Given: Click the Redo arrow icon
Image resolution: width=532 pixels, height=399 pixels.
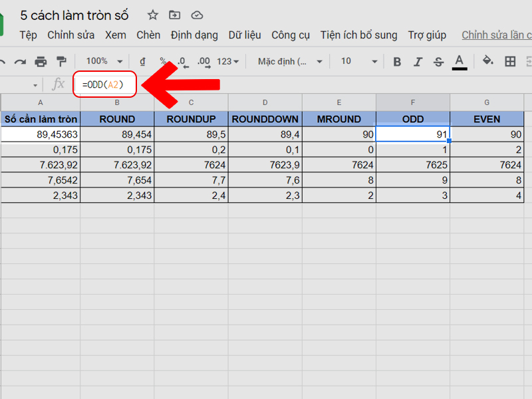Looking at the screenshot, I should [20, 62].
